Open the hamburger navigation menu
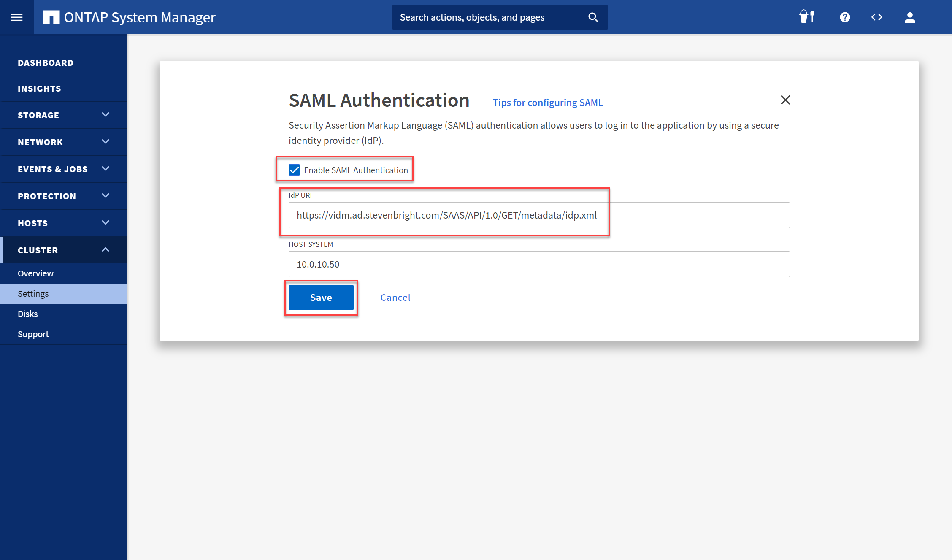 point(17,17)
